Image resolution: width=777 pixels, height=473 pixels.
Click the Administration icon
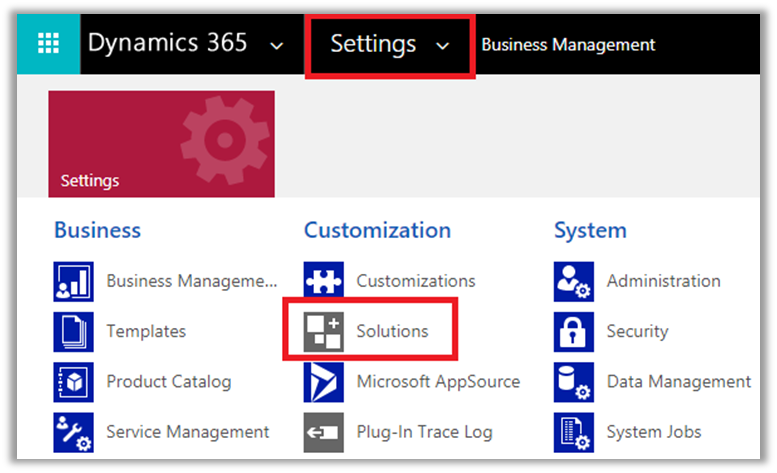pos(573,282)
